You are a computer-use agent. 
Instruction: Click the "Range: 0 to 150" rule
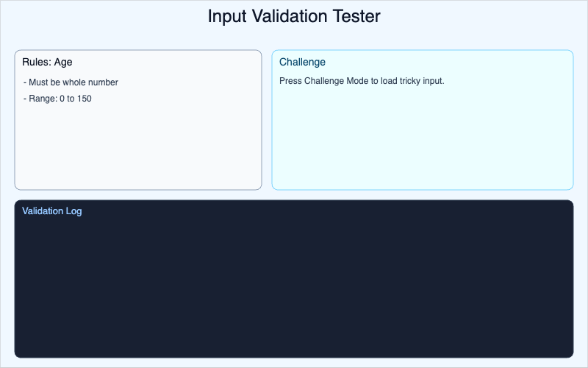(x=60, y=99)
